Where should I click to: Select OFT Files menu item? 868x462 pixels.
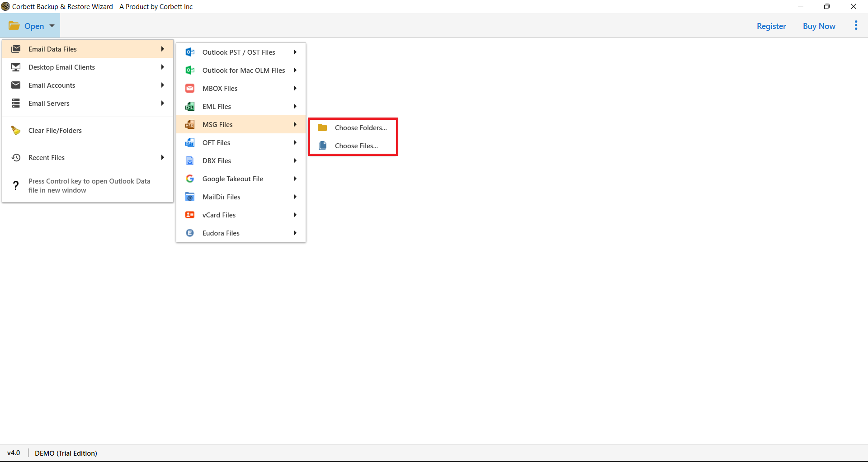point(241,142)
